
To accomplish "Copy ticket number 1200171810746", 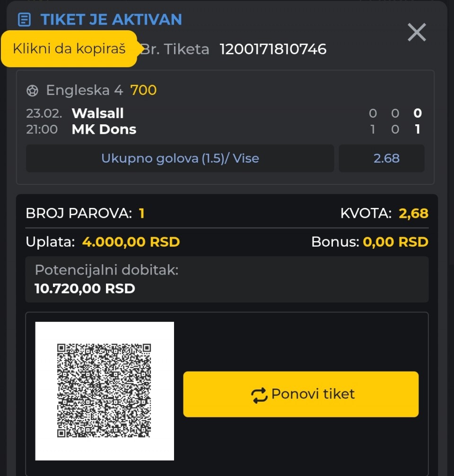I will (x=273, y=49).
